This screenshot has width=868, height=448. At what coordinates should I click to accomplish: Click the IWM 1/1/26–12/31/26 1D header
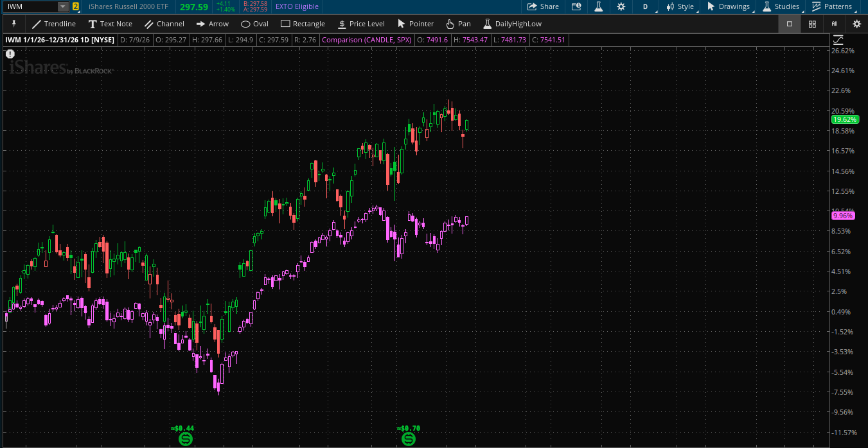[60, 40]
